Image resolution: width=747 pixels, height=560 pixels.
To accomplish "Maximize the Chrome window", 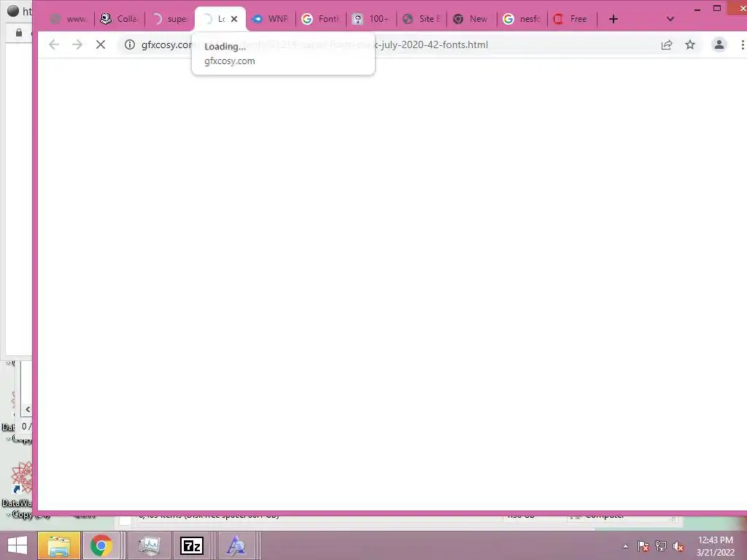I will [x=716, y=8].
